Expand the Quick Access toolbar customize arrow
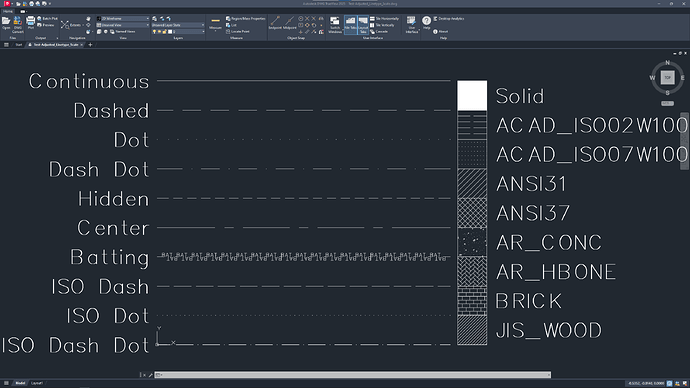This screenshot has width=690, height=388. [50, 4]
